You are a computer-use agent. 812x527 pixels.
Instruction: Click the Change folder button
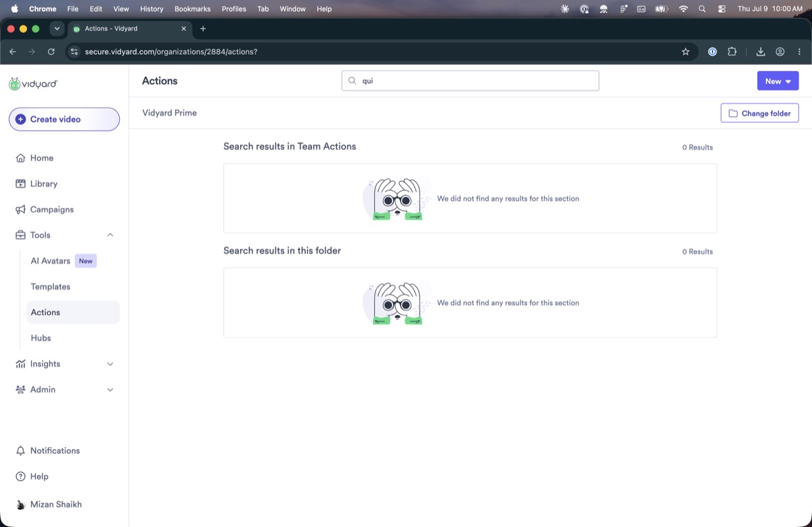(759, 113)
